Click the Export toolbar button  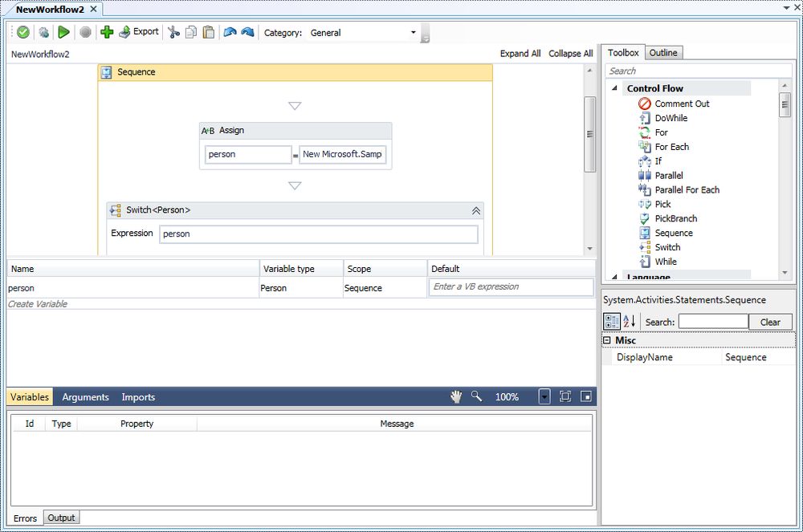click(139, 32)
